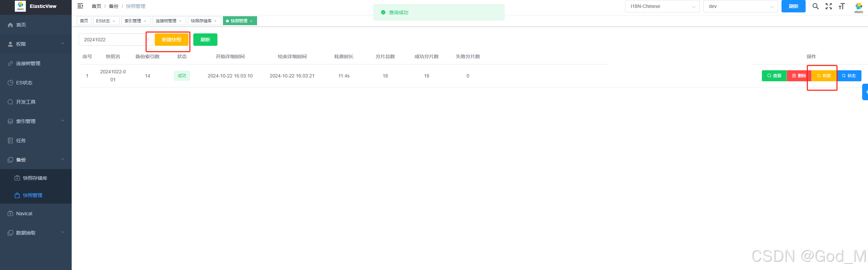The height and width of the screenshot is (270, 868).
Task: Toggle fullscreen mode icon
Action: tap(829, 6)
